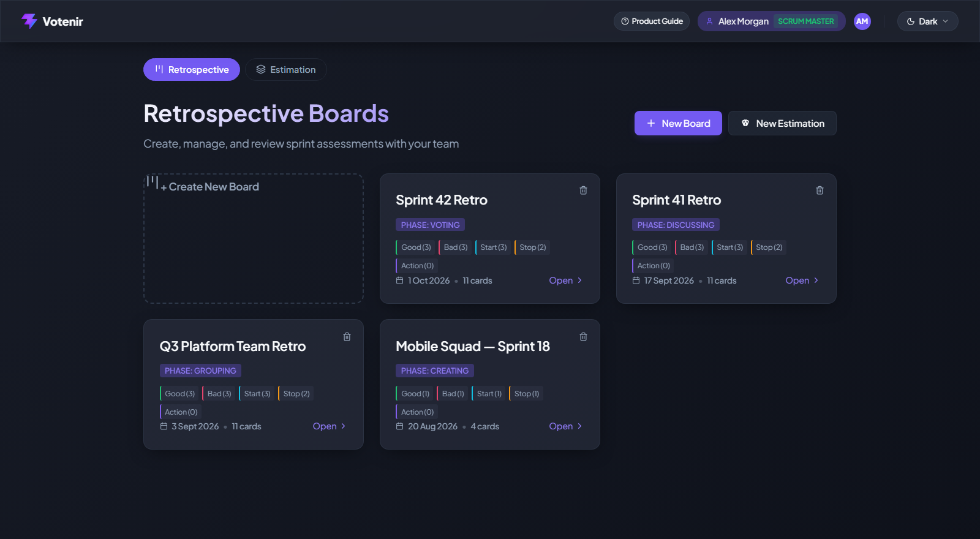This screenshot has height=539, width=980.
Task: Open the Sprint 42 Retro board link
Action: click(x=565, y=281)
